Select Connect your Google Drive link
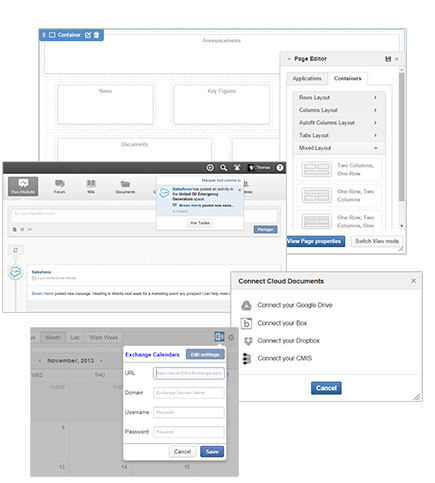 click(295, 305)
